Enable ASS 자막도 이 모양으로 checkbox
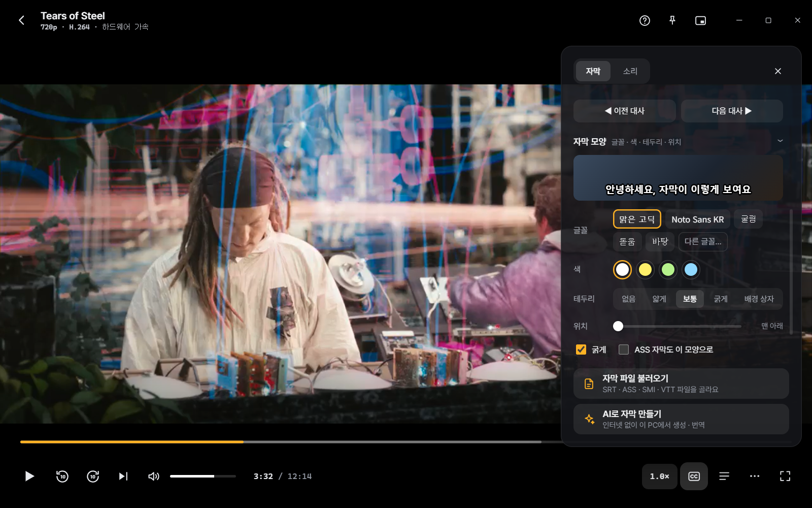This screenshot has height=508, width=812. [624, 350]
